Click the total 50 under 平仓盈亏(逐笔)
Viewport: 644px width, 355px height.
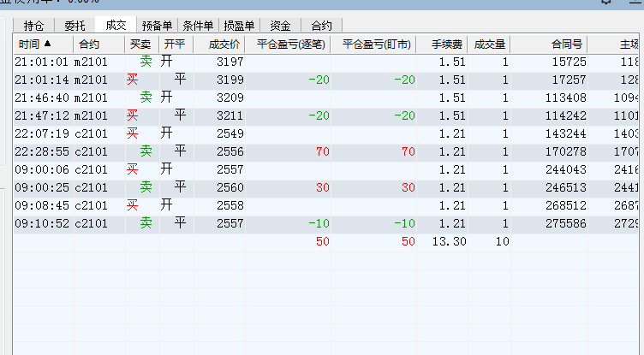point(323,242)
